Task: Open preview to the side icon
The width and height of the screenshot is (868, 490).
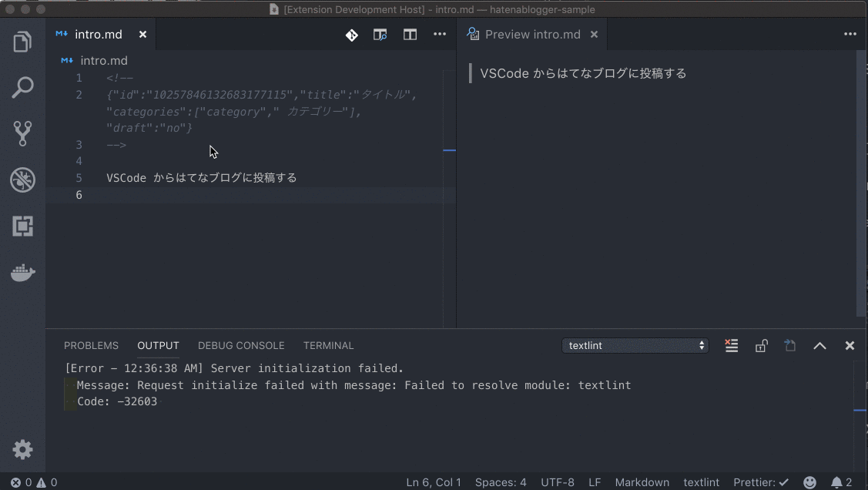Action: pos(380,35)
